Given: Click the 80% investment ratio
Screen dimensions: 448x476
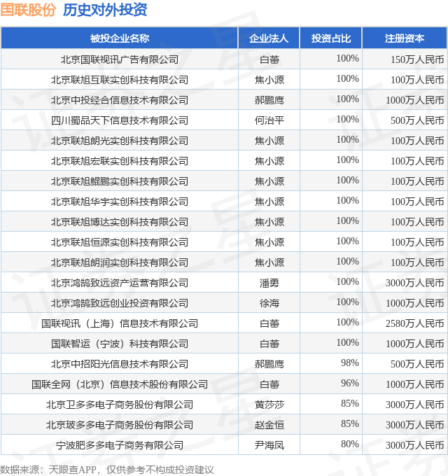Looking at the screenshot, I should [x=350, y=444].
